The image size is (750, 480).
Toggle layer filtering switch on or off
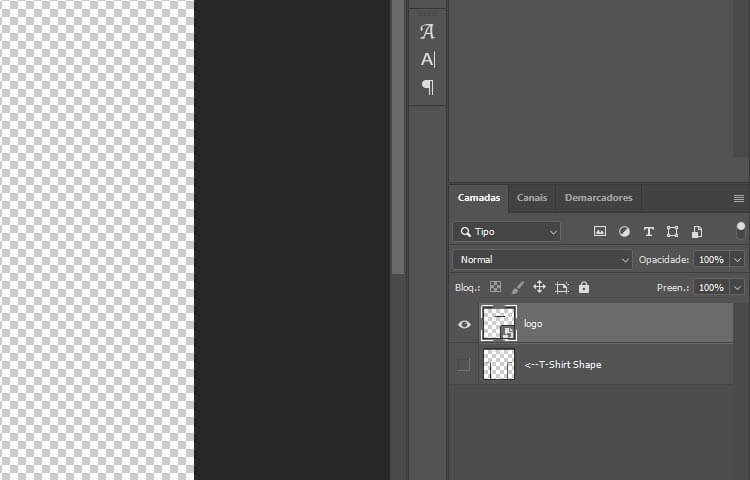740,230
